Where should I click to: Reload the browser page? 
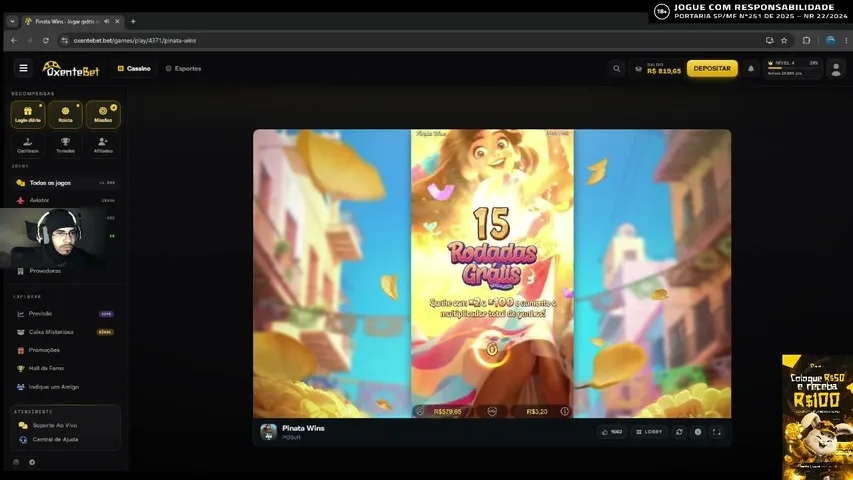click(46, 40)
